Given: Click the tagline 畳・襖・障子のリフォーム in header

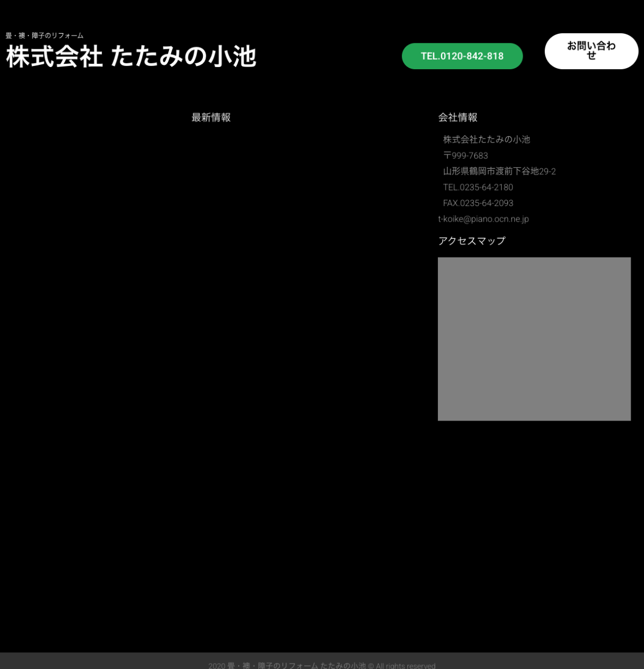Looking at the screenshot, I should [45, 35].
